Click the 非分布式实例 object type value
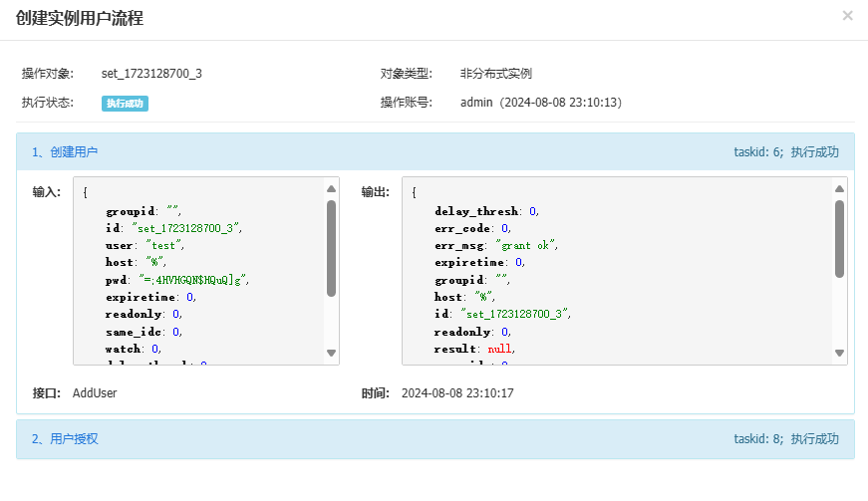 click(x=495, y=74)
